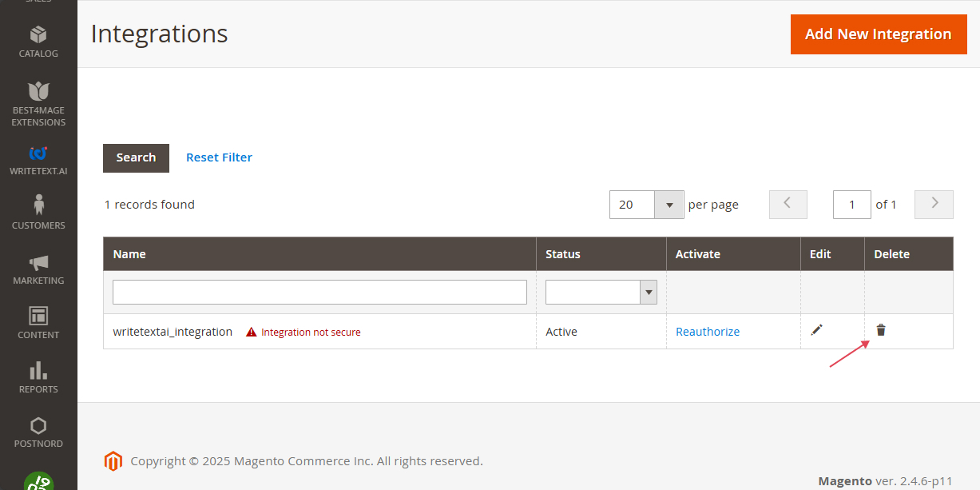Open the Catalog section in the sidebar

tap(38, 42)
